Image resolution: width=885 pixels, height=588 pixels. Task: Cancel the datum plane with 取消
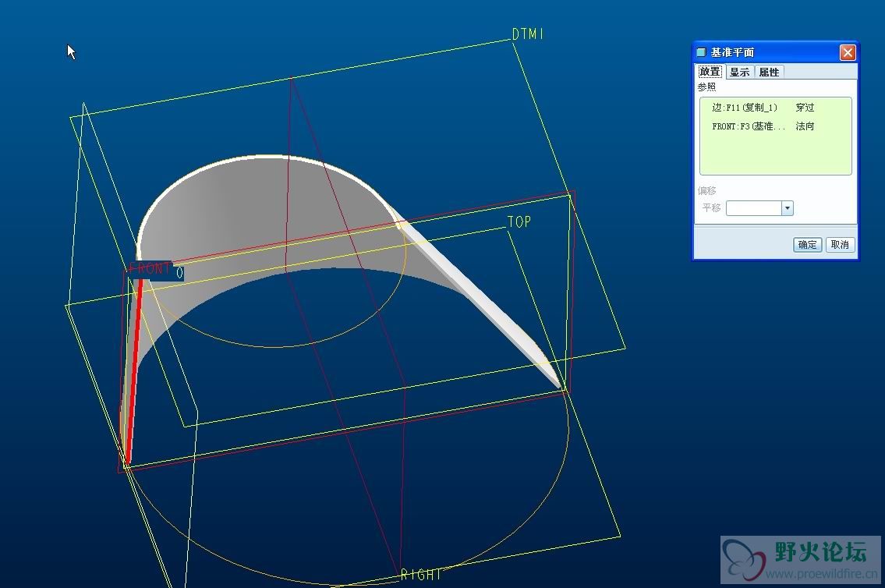pyautogui.click(x=839, y=245)
